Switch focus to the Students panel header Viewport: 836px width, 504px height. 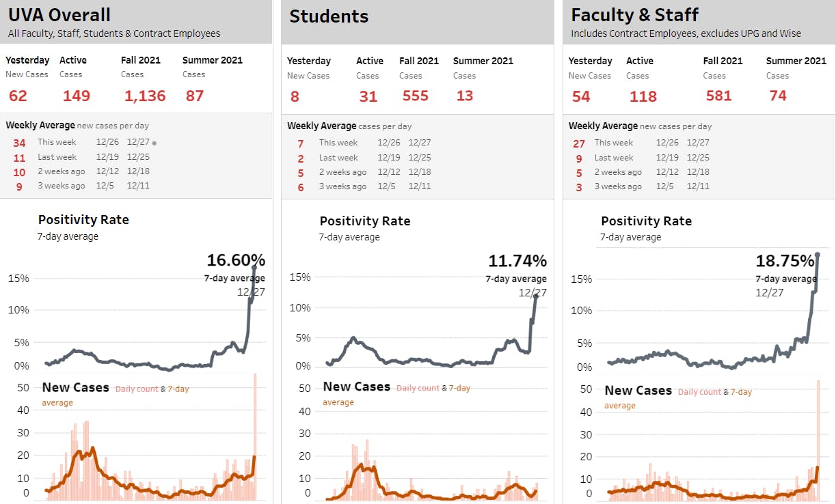329,16
